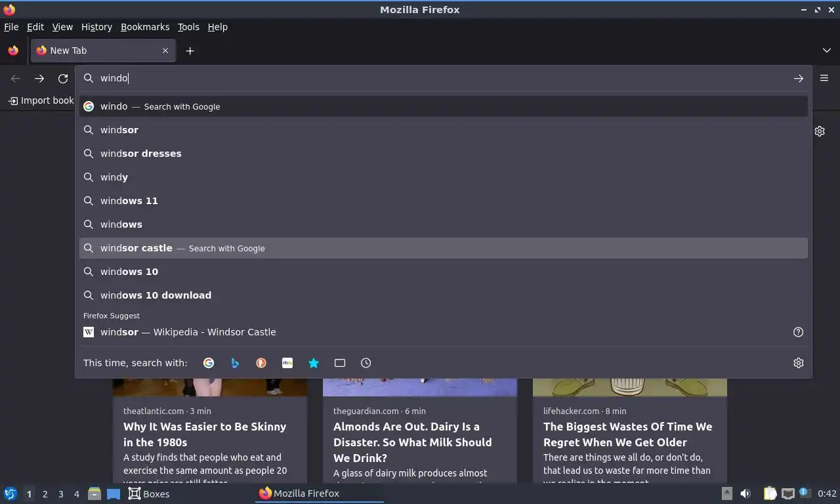The width and height of the screenshot is (840, 504).
Task: Open search settings gear in dropdown
Action: [x=799, y=363]
